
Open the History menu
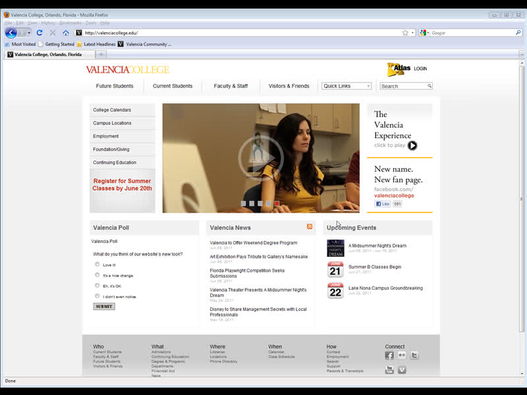(x=48, y=23)
